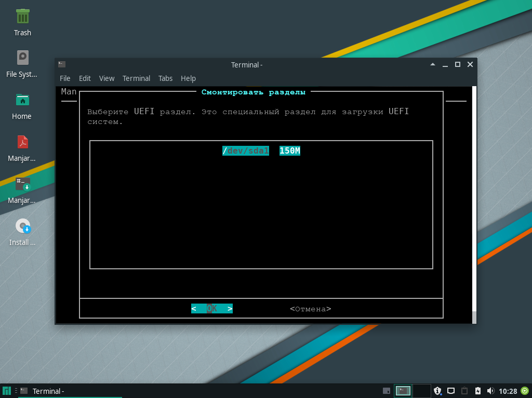Open the Terminal menu

click(x=136, y=78)
